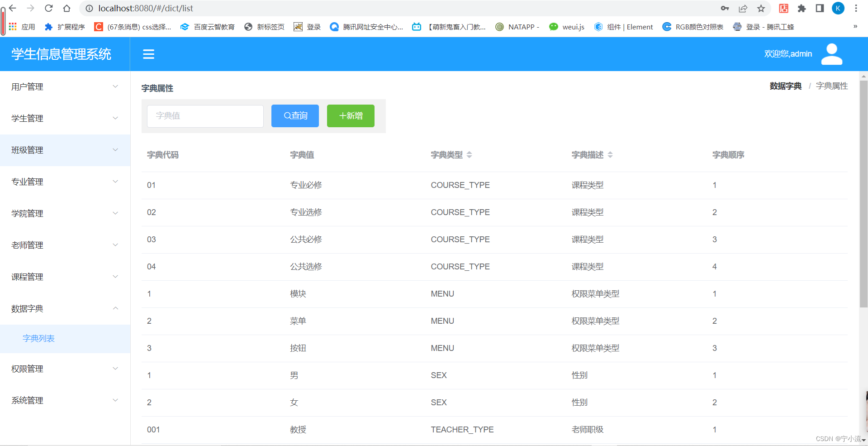Click the browser forward arrow

[31, 8]
